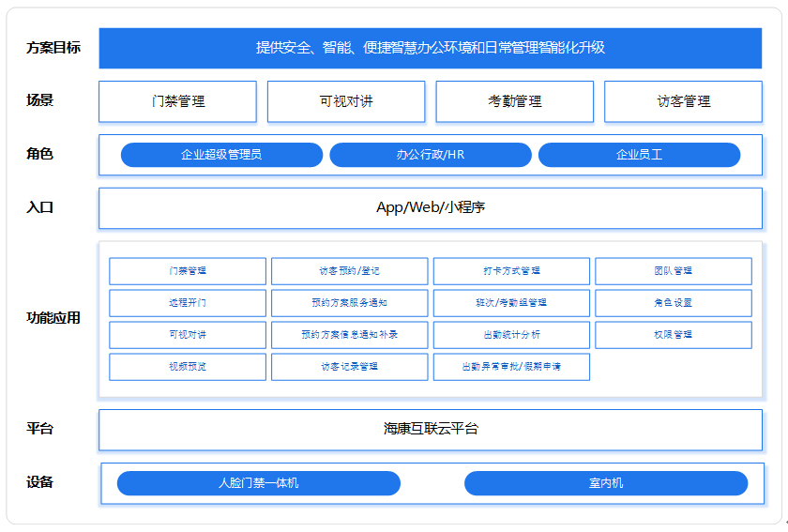
Task: Click 访客预约/登记 function box
Action: (x=349, y=271)
